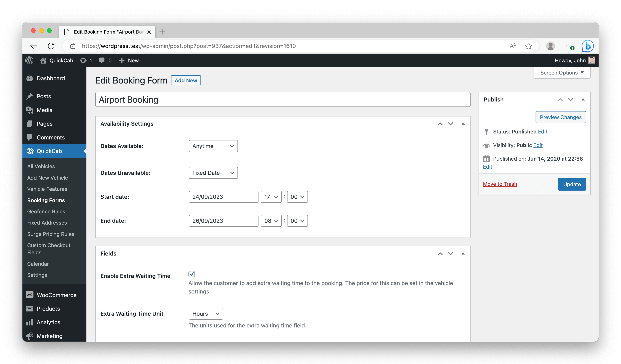621x364 pixels.
Task: Collapse the Availability Settings section
Action: [463, 123]
